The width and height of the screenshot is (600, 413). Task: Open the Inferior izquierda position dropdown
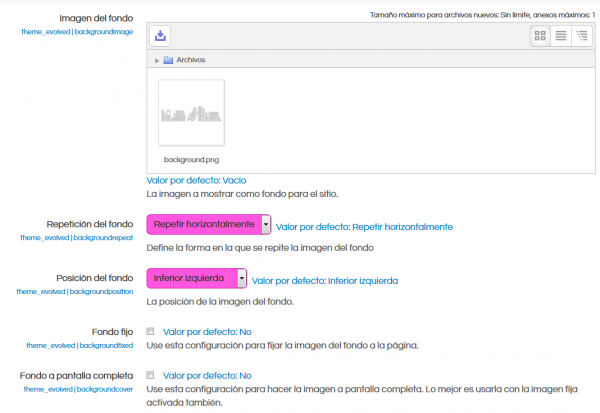tap(197, 278)
